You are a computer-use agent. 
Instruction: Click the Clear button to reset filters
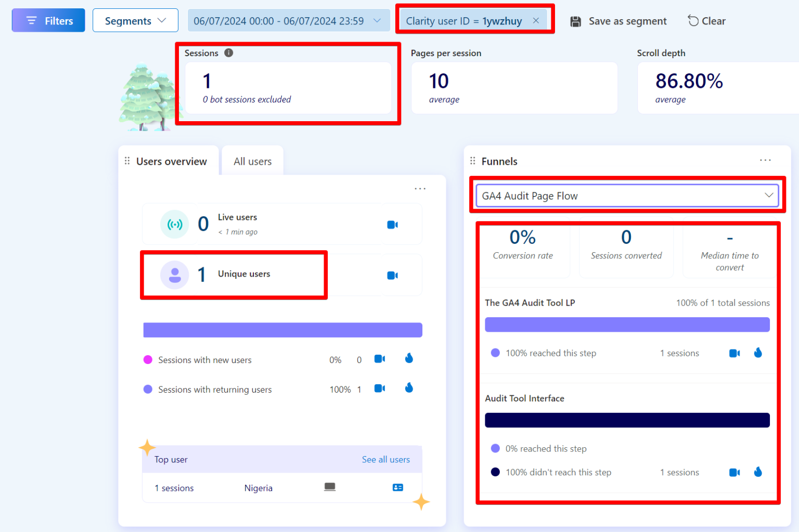tap(706, 21)
